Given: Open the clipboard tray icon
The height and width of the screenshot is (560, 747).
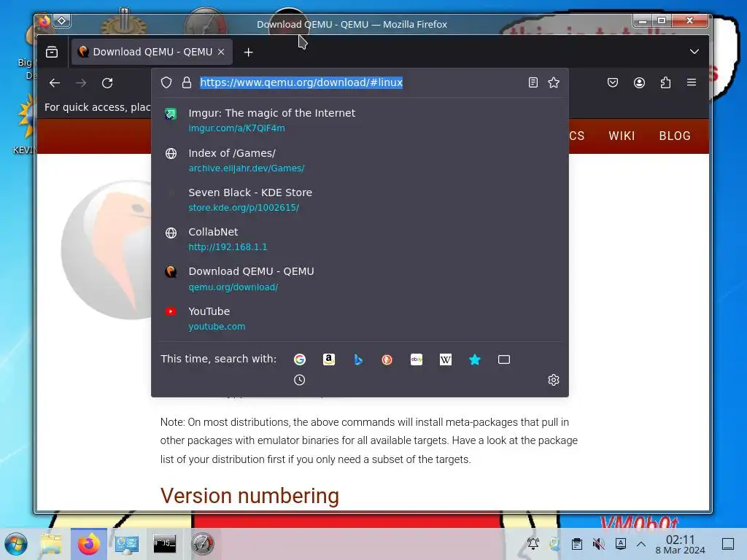Looking at the screenshot, I should pos(577,544).
